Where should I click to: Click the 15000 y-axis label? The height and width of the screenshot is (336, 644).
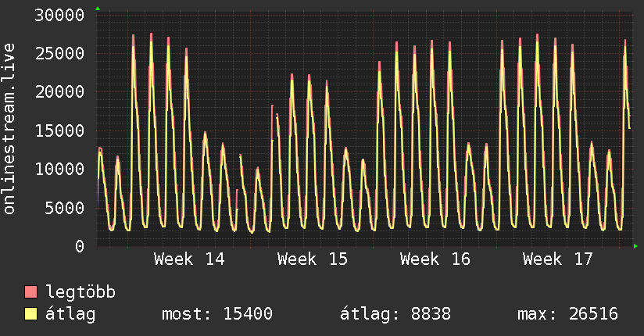pos(59,131)
